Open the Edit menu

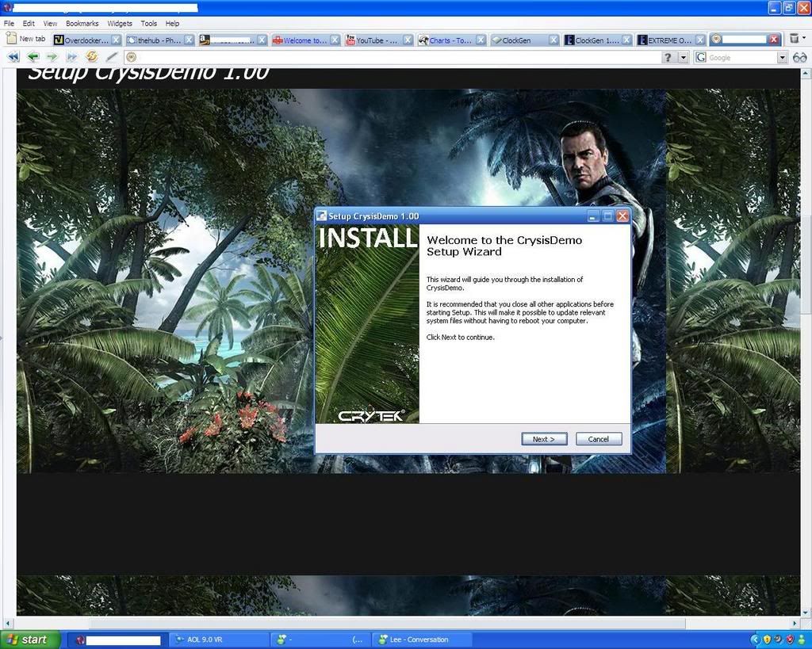(x=29, y=23)
